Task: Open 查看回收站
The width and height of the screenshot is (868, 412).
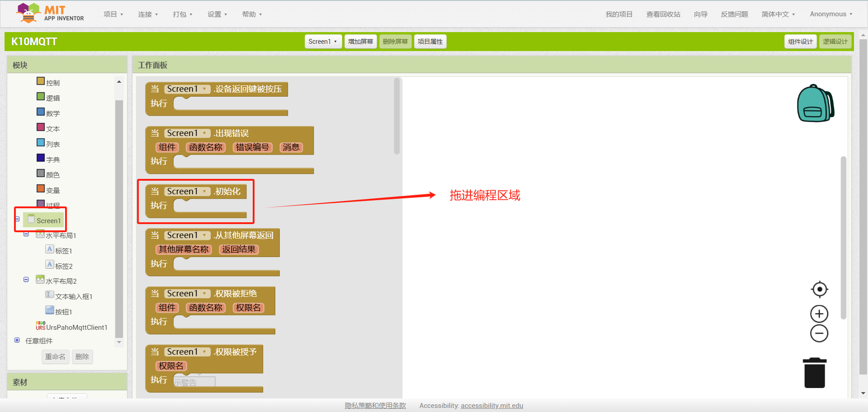Action: 663,14
